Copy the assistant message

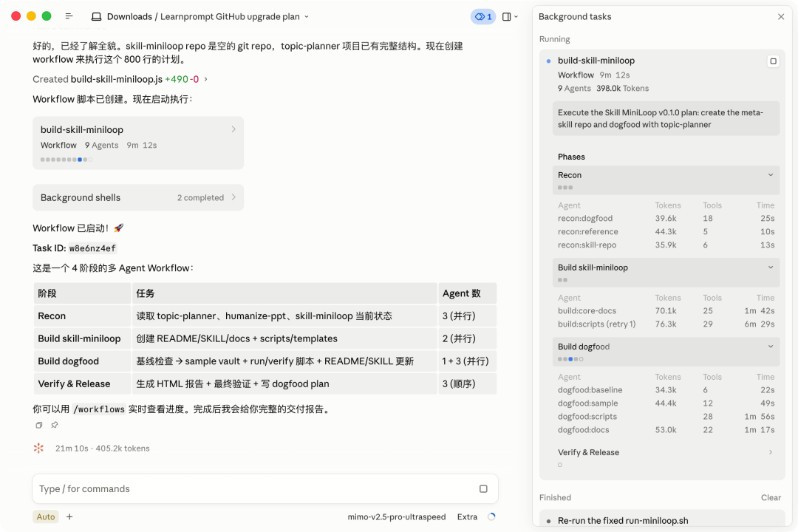click(39, 425)
